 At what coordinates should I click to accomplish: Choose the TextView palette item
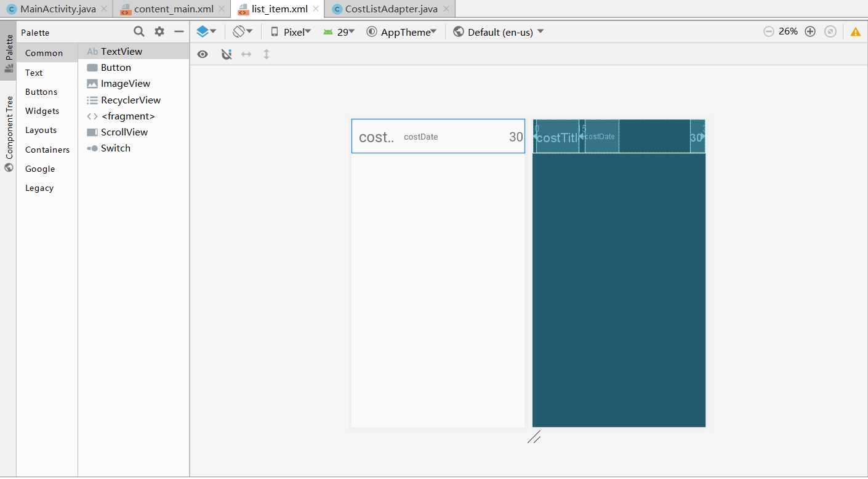[134, 52]
